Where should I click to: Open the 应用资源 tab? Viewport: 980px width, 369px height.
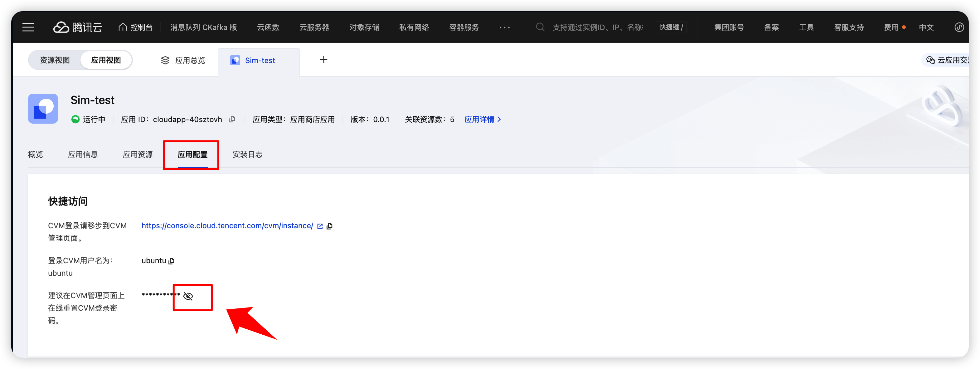137,154
